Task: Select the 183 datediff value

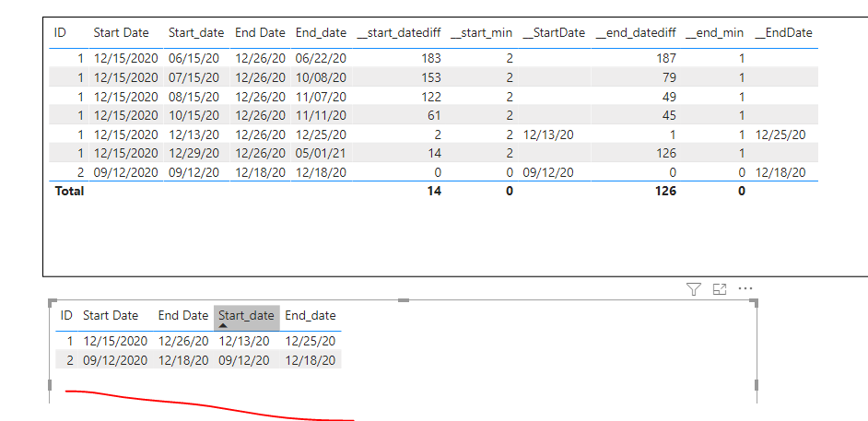Action: [x=431, y=58]
